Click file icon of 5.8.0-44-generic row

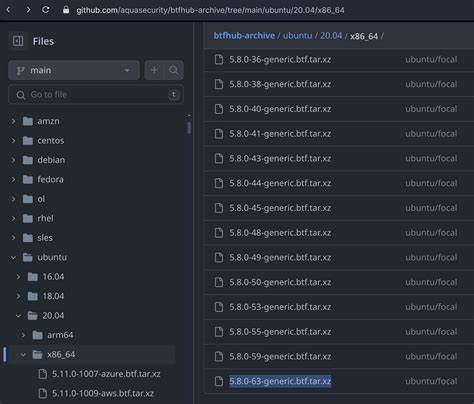click(x=219, y=183)
